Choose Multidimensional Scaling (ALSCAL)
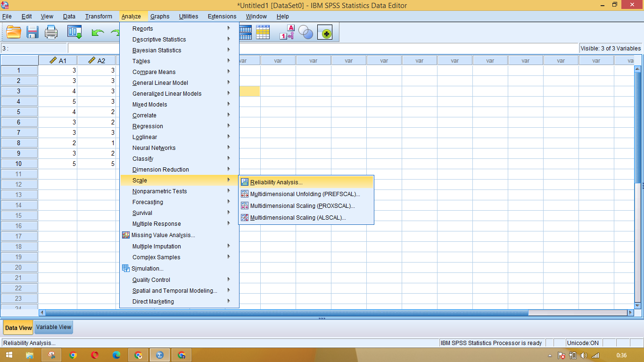Image resolution: width=644 pixels, height=362 pixels. pos(306,217)
